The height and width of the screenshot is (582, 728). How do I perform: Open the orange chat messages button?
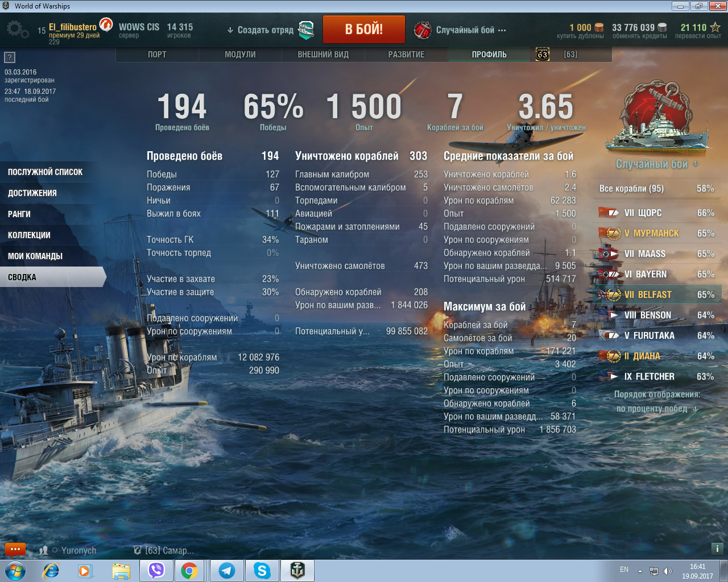tap(15, 550)
